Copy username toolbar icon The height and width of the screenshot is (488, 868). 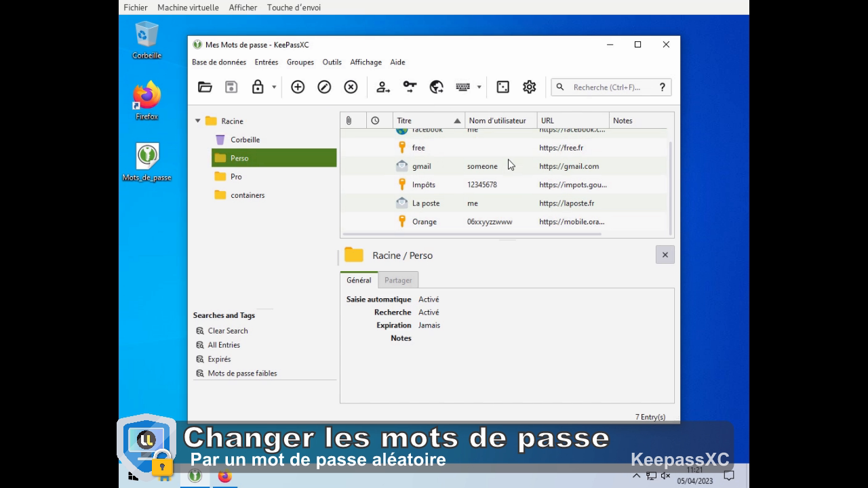[x=383, y=87]
